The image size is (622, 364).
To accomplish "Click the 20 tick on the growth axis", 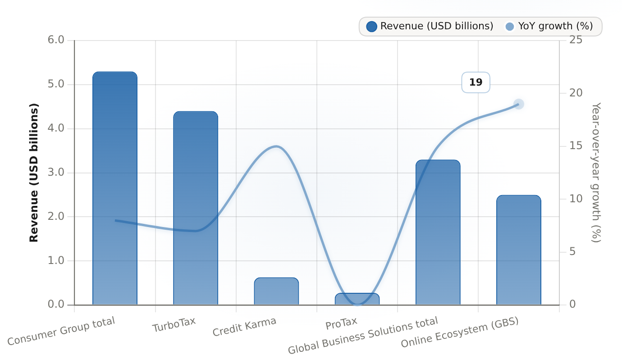I will pos(576,93).
